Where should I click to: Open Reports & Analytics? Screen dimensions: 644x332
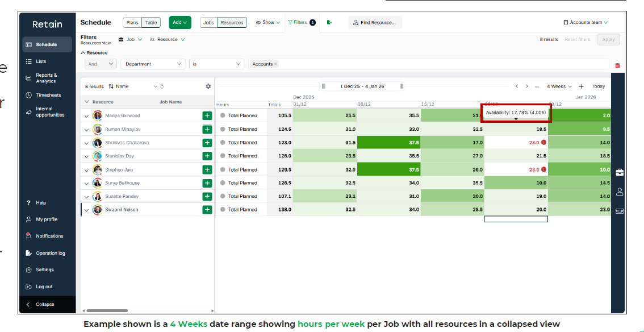pos(47,77)
